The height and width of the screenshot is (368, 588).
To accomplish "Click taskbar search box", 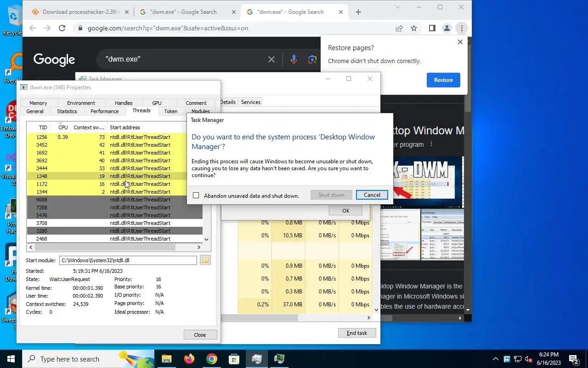I will [88, 359].
